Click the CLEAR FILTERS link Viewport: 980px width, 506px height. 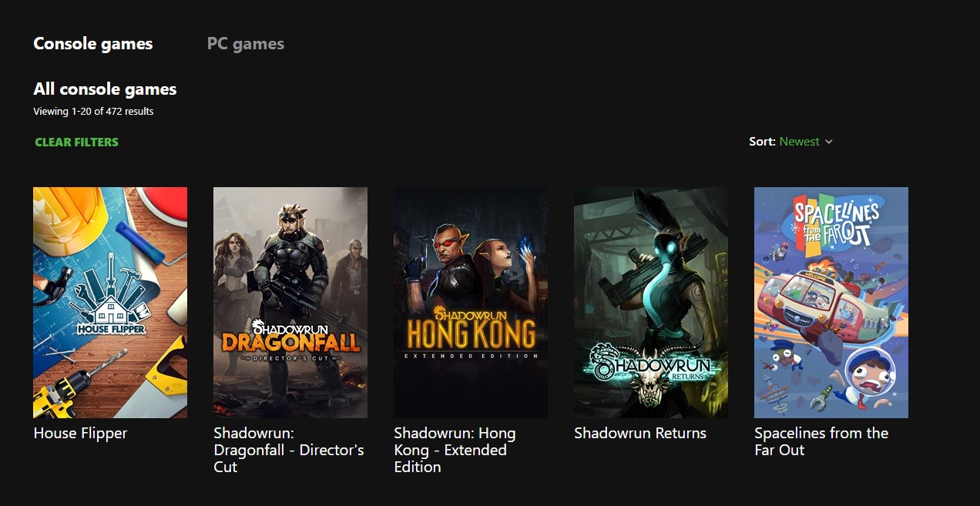click(76, 142)
